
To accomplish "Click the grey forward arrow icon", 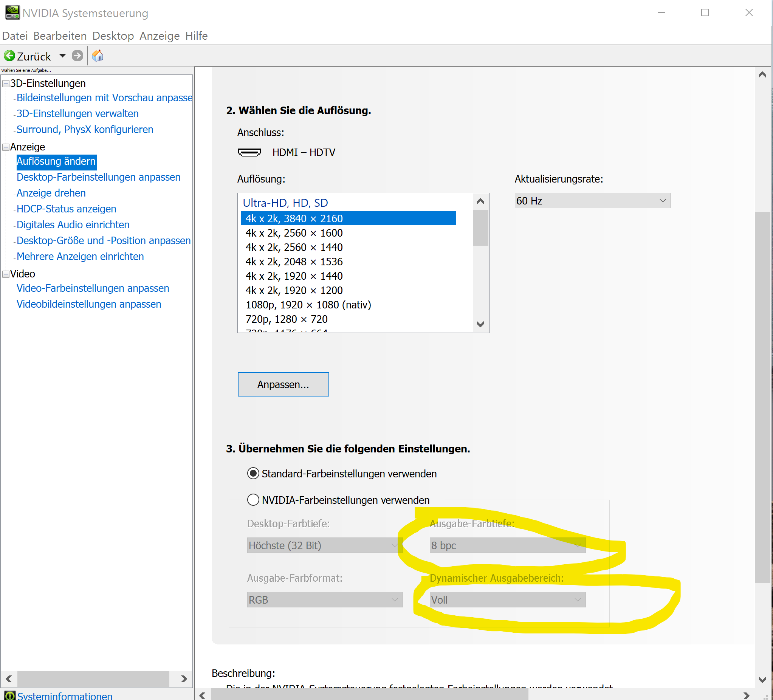I will [77, 56].
